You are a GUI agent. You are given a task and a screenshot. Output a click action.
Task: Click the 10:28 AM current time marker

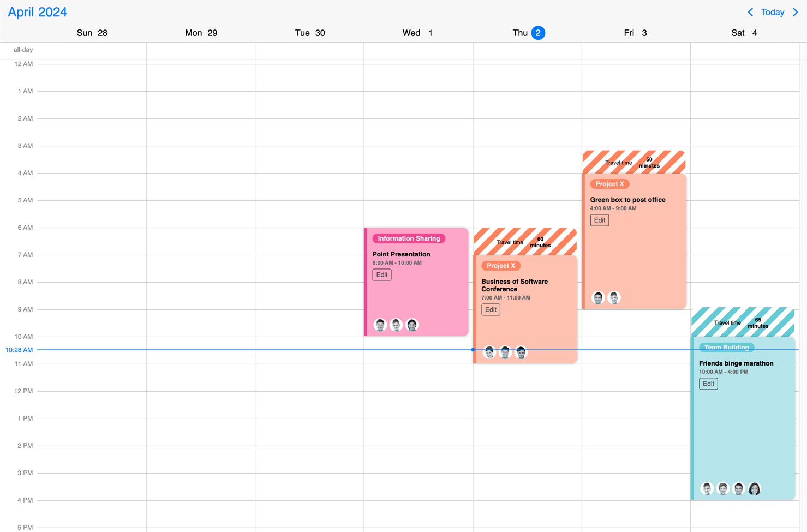tap(19, 350)
